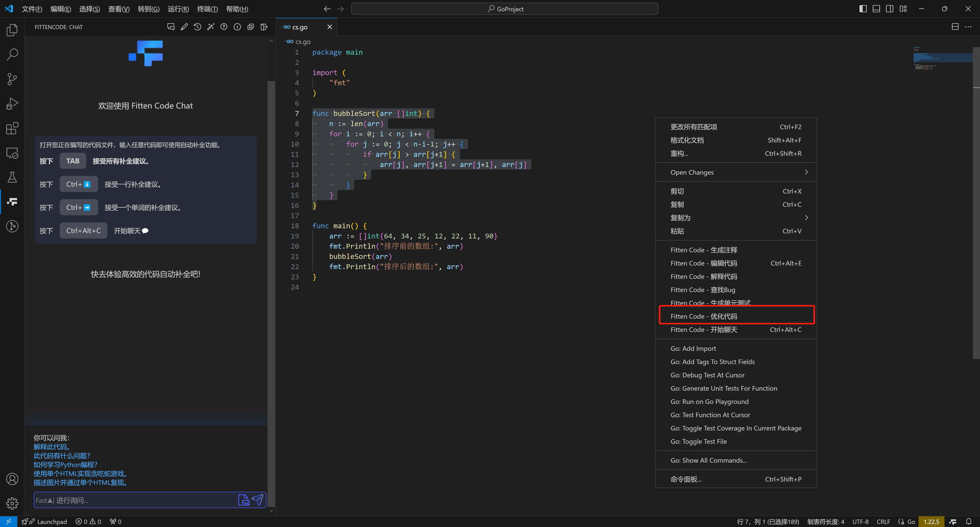The width and height of the screenshot is (980, 527).
Task: Click the Fitten Code icon in status bar
Action: (953, 522)
